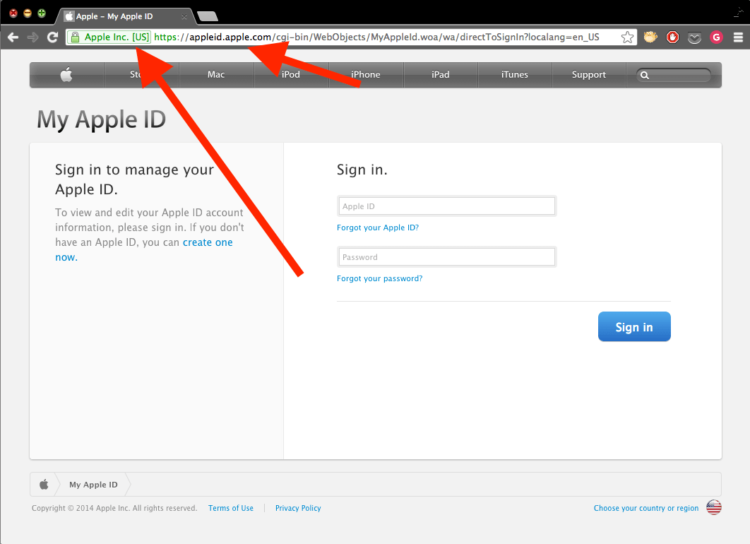
Task: Open the iPad navigation item
Action: tap(440, 75)
